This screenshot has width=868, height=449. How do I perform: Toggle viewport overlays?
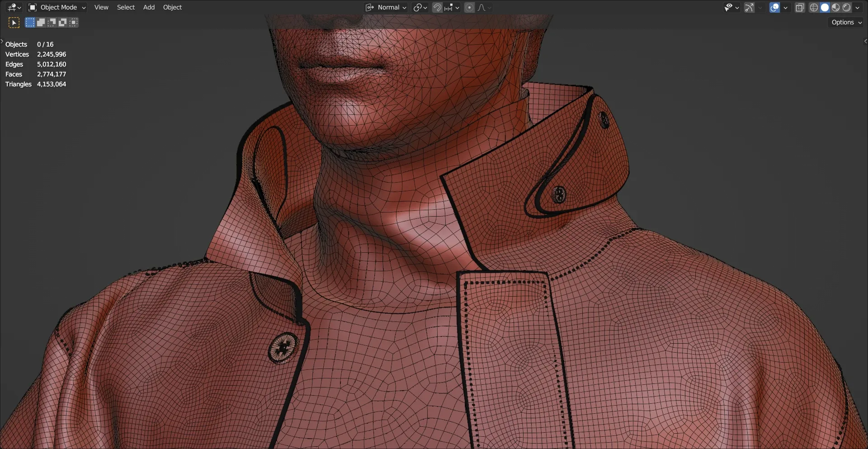pos(774,7)
